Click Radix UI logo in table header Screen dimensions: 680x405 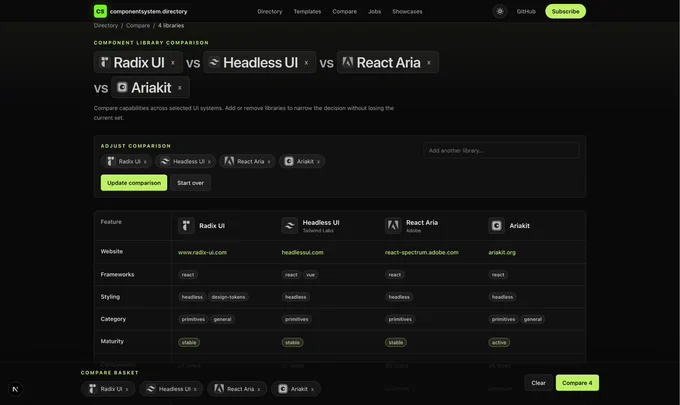[186, 225]
